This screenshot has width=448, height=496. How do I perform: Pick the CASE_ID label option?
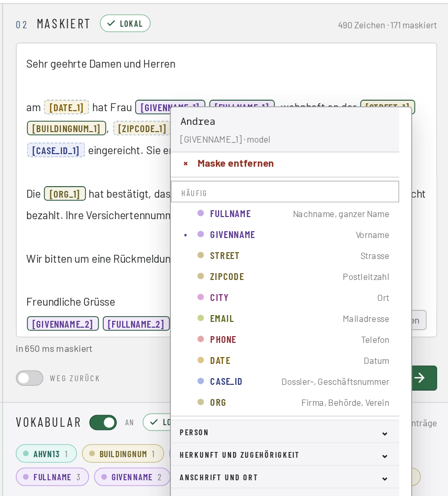pyautogui.click(x=285, y=382)
